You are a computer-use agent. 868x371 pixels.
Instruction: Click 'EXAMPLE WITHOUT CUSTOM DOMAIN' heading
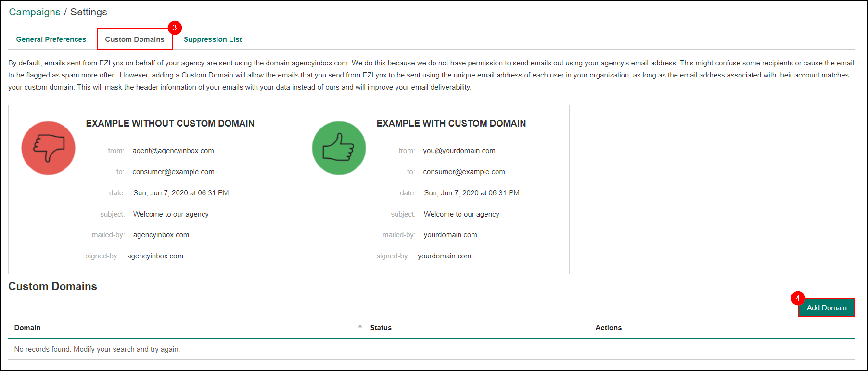tap(170, 124)
